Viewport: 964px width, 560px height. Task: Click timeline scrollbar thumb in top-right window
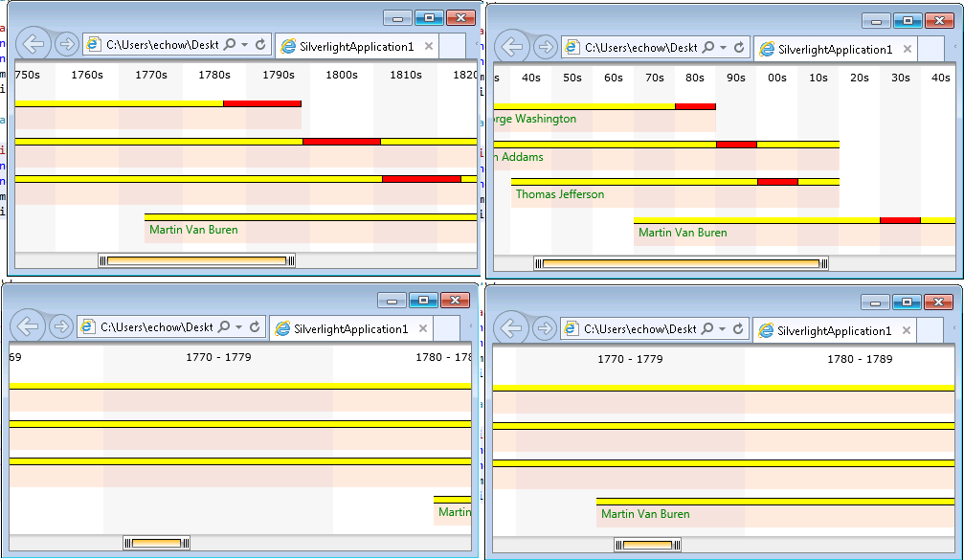click(x=682, y=263)
